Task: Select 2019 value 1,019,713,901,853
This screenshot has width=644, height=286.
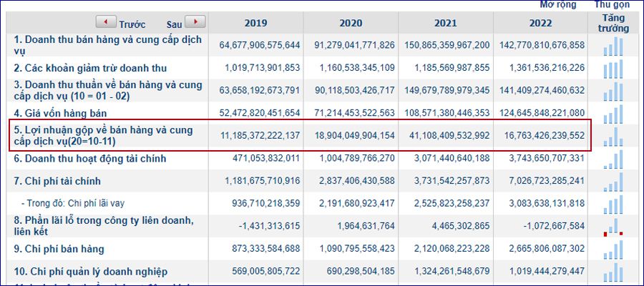Action: click(263, 68)
